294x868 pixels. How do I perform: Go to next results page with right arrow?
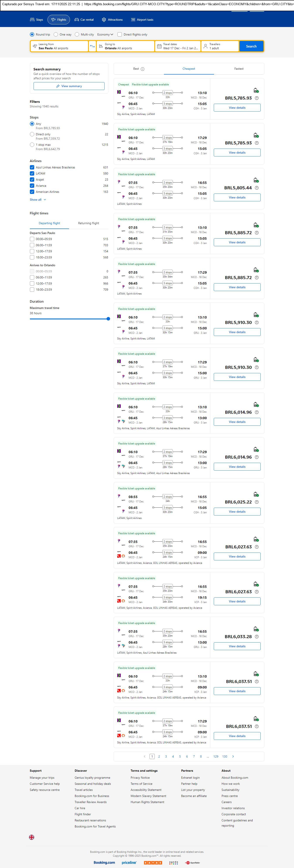[233, 756]
